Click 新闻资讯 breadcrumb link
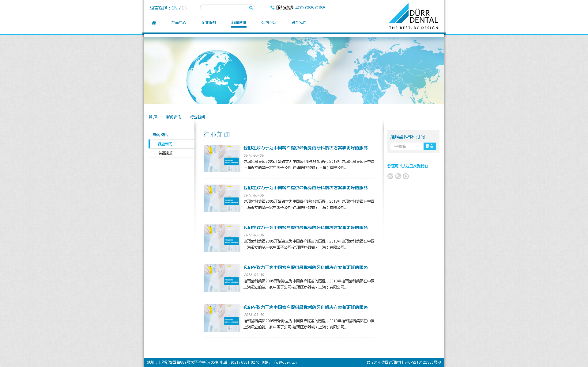The image size is (588, 367). (173, 117)
